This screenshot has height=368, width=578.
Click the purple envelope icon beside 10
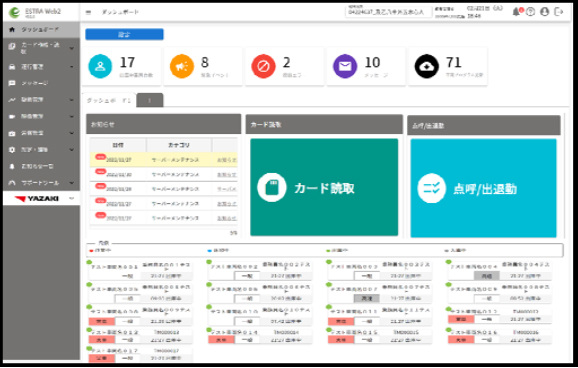pos(345,66)
